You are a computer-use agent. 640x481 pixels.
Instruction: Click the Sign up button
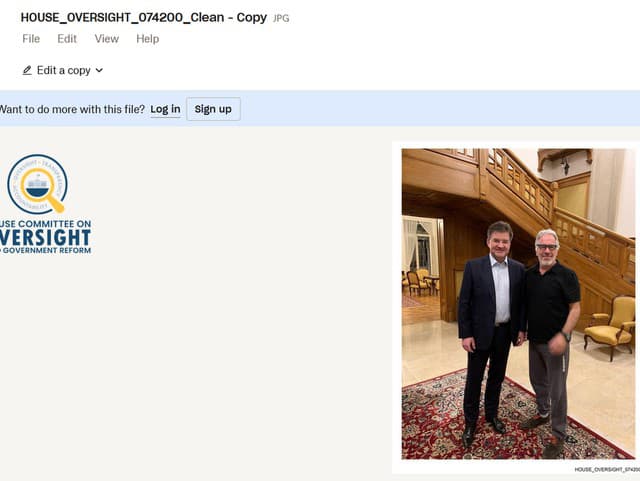(213, 109)
